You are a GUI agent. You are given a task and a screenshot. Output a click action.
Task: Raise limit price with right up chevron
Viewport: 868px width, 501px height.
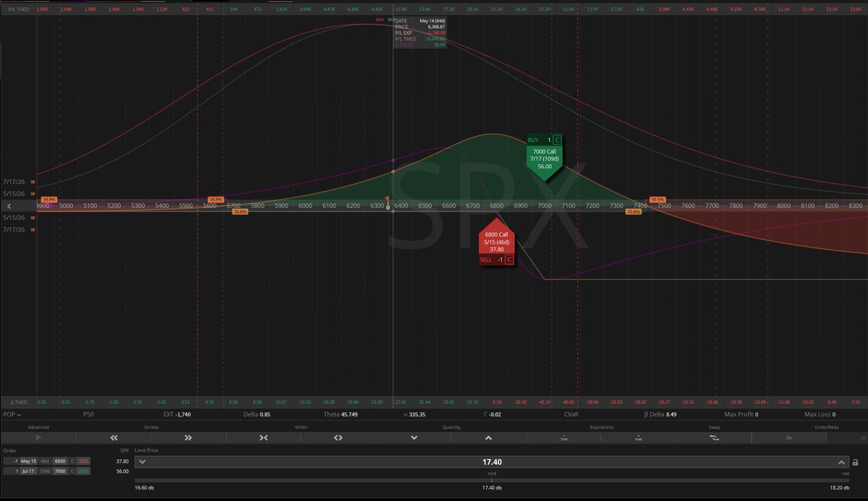841,462
